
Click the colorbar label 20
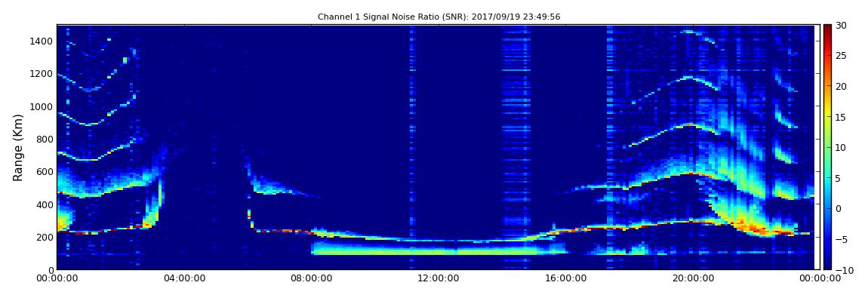pyautogui.click(x=841, y=86)
